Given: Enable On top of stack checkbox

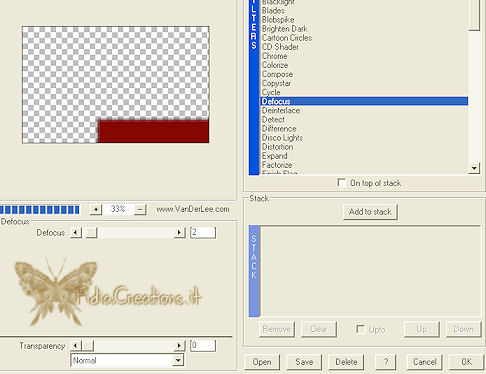Looking at the screenshot, I should (x=342, y=183).
